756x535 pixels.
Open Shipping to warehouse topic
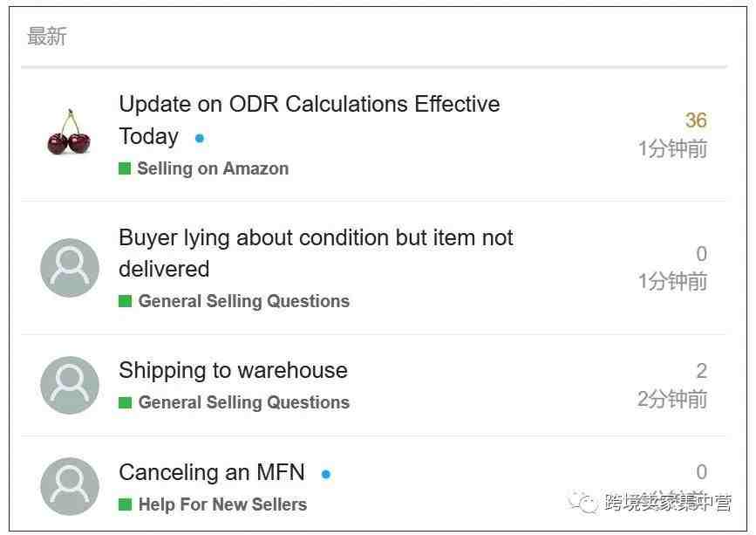tap(233, 371)
